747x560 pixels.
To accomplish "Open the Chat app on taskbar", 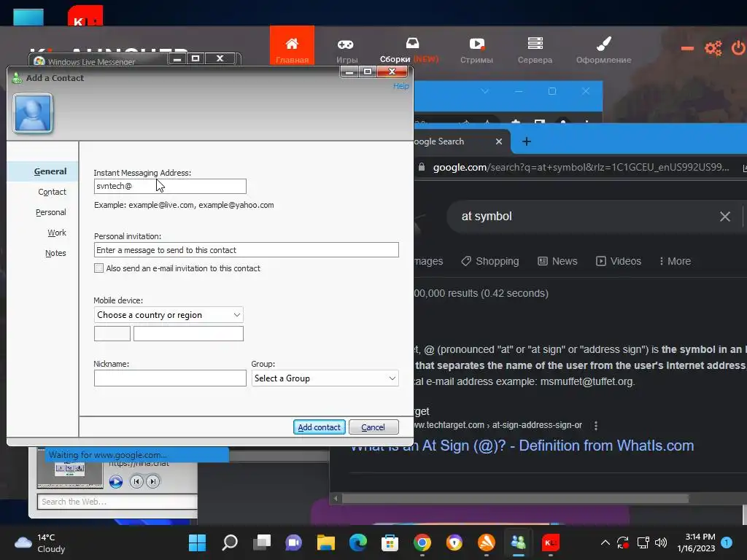I will click(x=293, y=542).
